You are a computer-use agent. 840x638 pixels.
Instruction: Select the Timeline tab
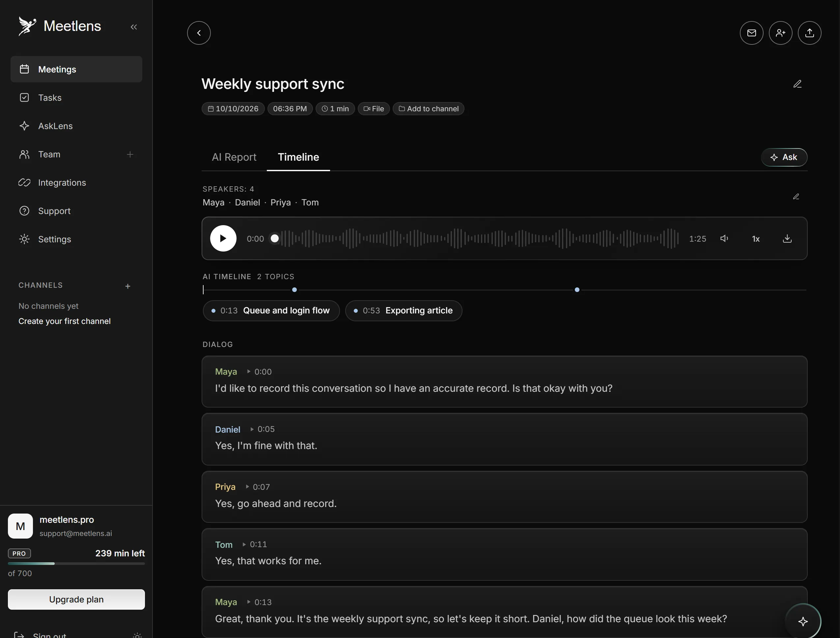(298, 157)
